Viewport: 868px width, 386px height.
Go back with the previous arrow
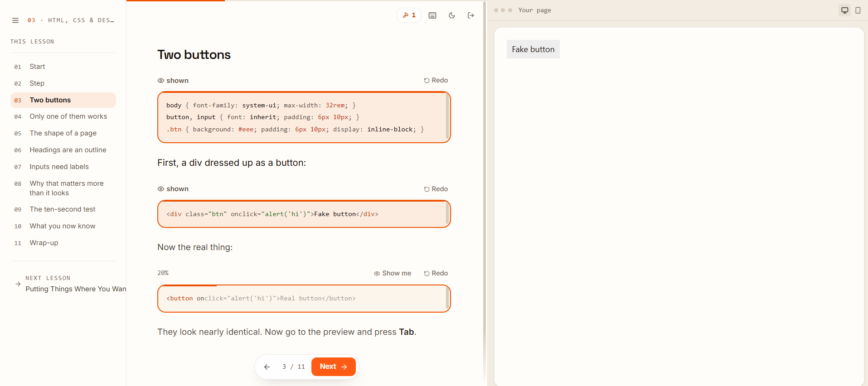click(267, 367)
